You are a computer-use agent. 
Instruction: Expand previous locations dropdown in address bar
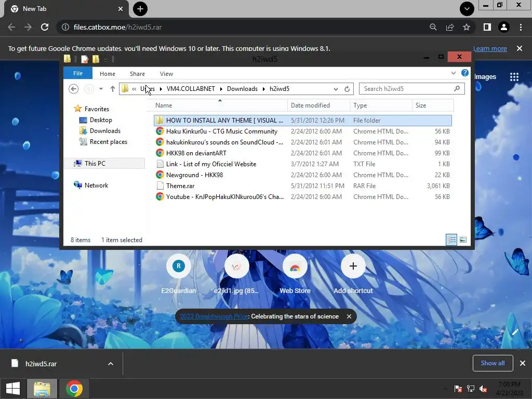(x=336, y=89)
